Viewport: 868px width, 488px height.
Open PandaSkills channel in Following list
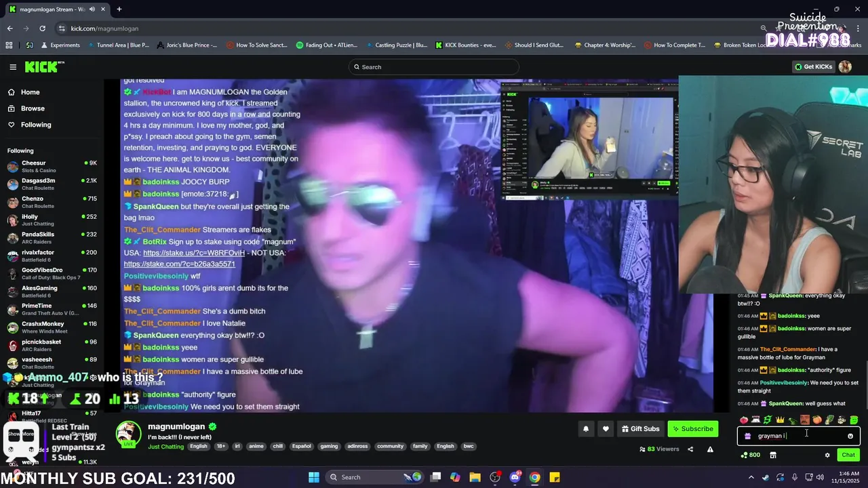point(52,238)
